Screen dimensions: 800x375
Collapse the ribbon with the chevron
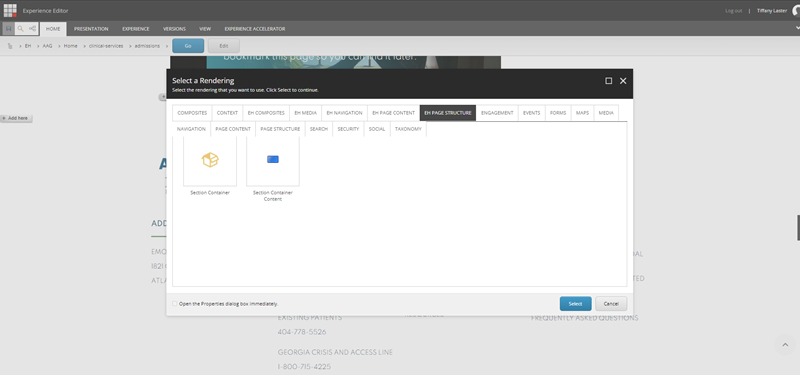point(797,28)
